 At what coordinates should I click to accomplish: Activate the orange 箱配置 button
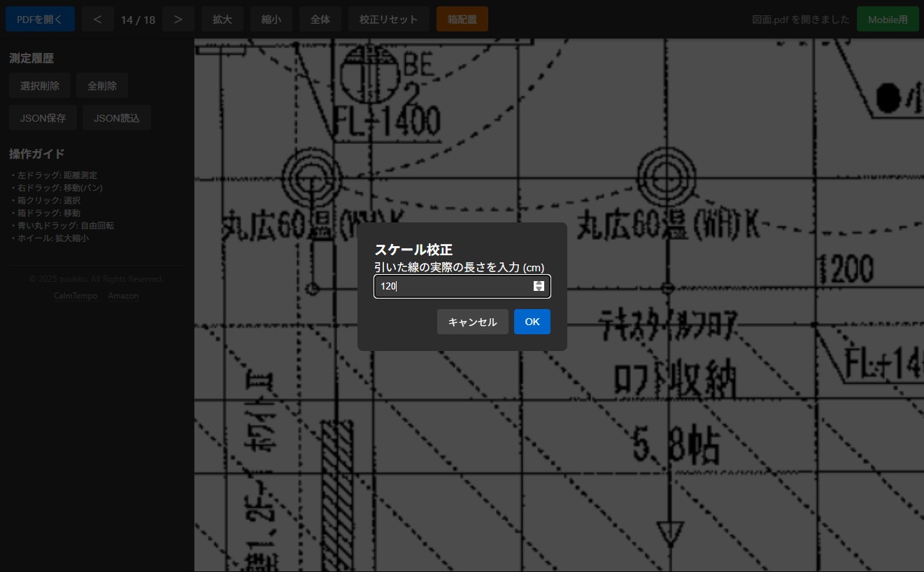462,20
